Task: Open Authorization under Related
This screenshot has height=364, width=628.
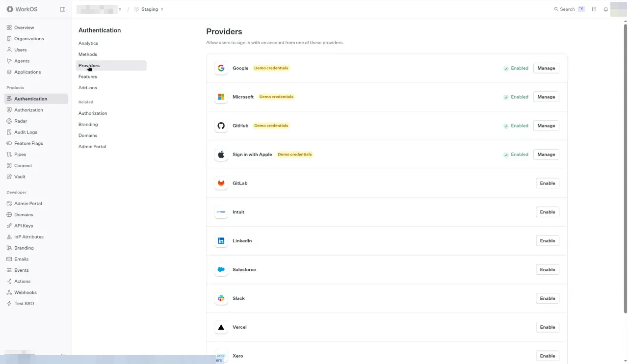Action: [x=93, y=113]
